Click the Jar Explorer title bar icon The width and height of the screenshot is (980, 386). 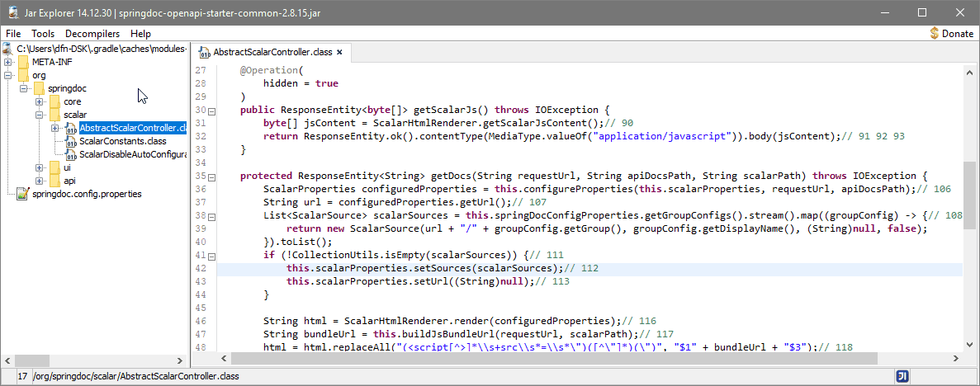point(13,12)
